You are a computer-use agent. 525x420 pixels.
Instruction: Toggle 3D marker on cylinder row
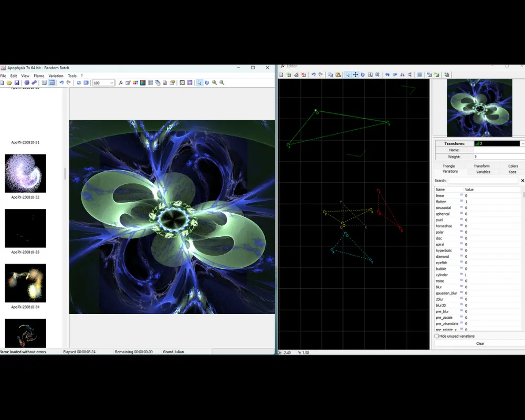click(x=461, y=274)
